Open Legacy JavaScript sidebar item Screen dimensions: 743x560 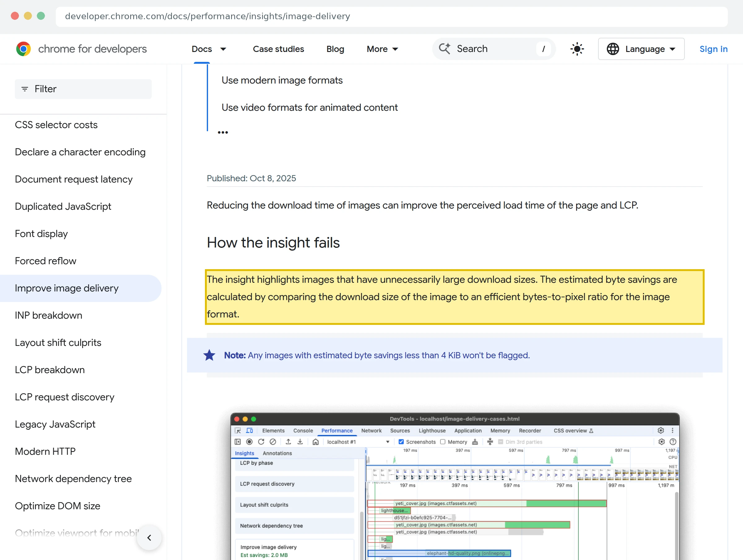[55, 424]
